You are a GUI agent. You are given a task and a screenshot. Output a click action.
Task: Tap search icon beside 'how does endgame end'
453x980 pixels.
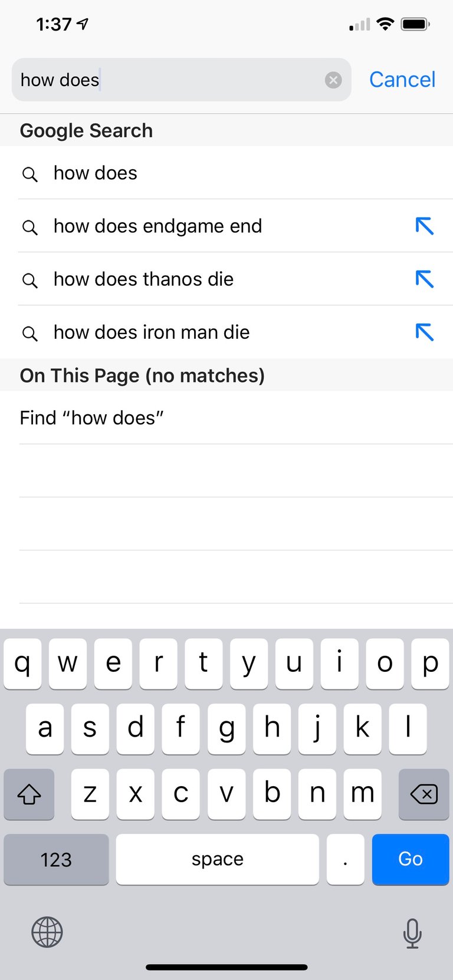pyautogui.click(x=30, y=227)
